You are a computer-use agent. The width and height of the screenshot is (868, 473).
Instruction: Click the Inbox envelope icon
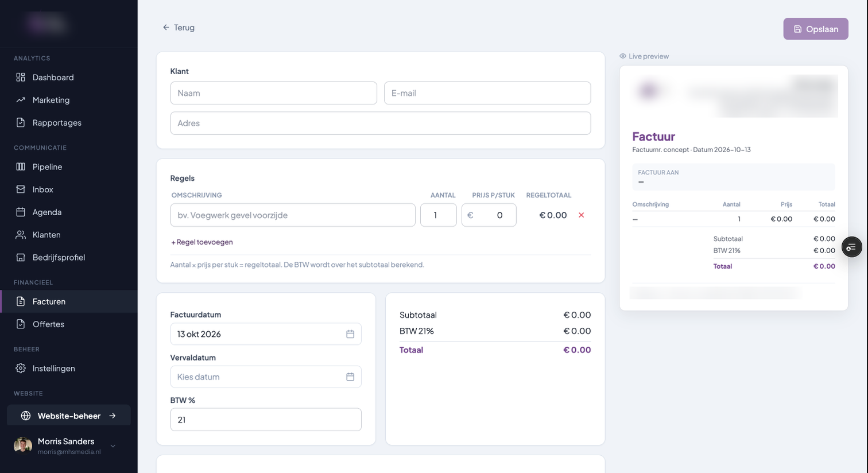(x=21, y=189)
